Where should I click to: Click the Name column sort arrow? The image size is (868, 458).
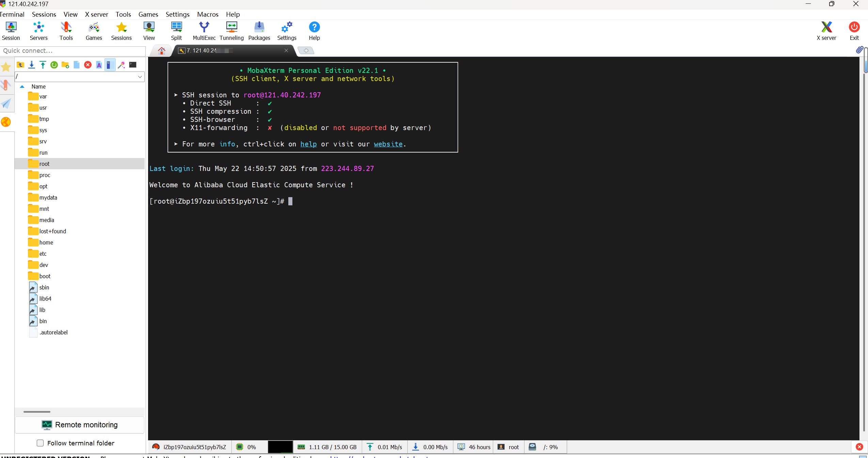22,86
